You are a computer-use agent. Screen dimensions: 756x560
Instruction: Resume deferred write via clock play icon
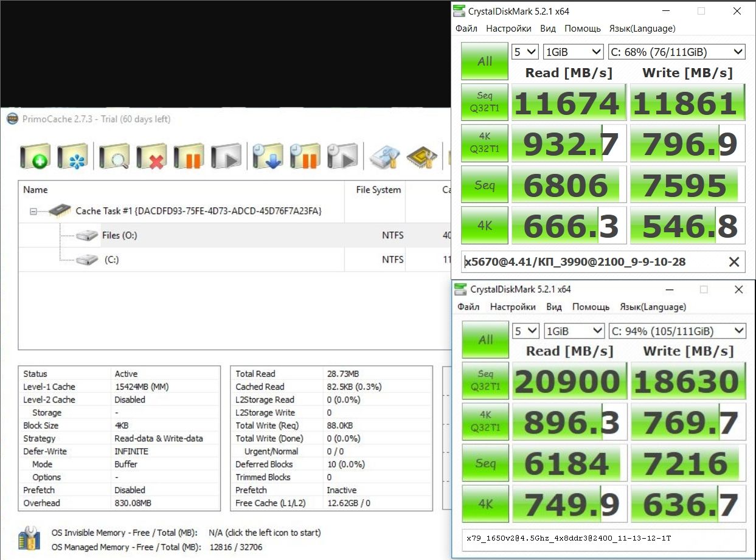pos(342,157)
